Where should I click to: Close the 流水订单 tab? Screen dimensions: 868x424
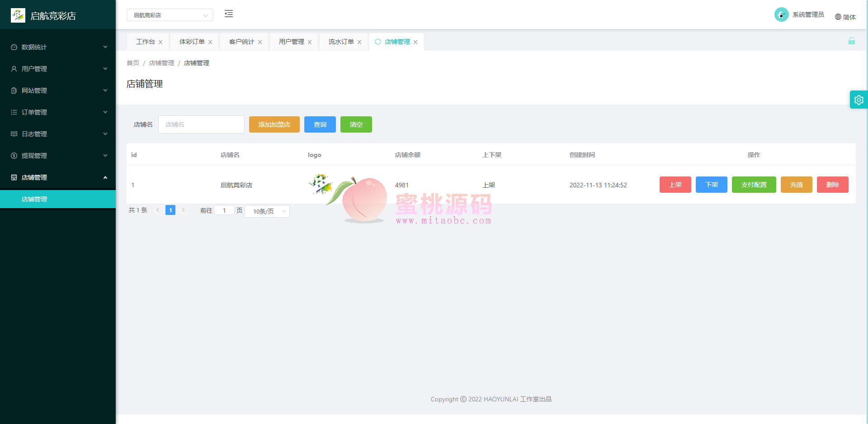click(359, 42)
